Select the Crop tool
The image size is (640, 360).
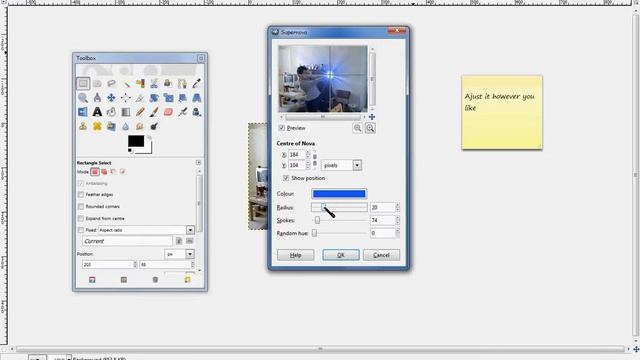point(140,98)
